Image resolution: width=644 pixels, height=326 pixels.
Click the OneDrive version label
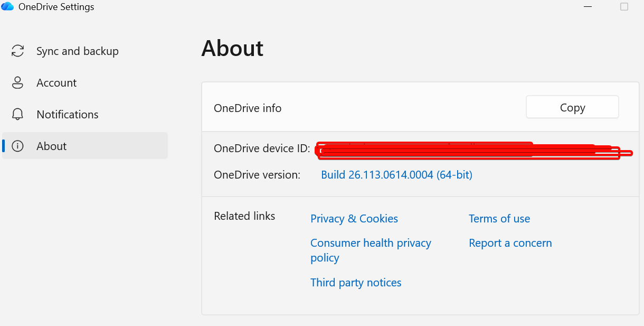pyautogui.click(x=257, y=175)
